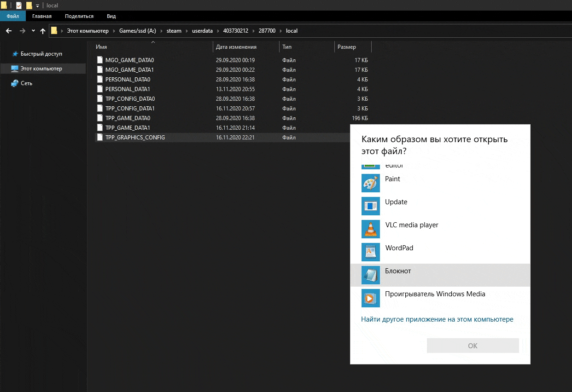Switch to Поделиться ribbon tab
Image resolution: width=572 pixels, height=392 pixels.
click(79, 16)
